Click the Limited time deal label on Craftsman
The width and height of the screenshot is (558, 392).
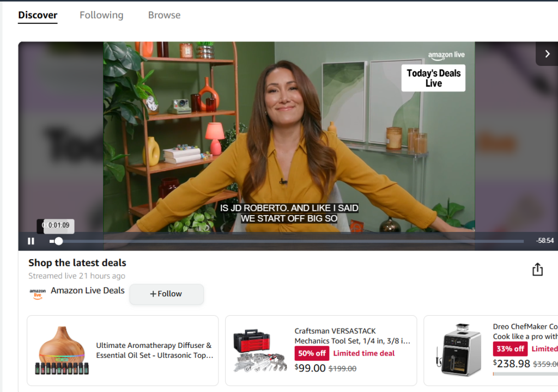363,353
